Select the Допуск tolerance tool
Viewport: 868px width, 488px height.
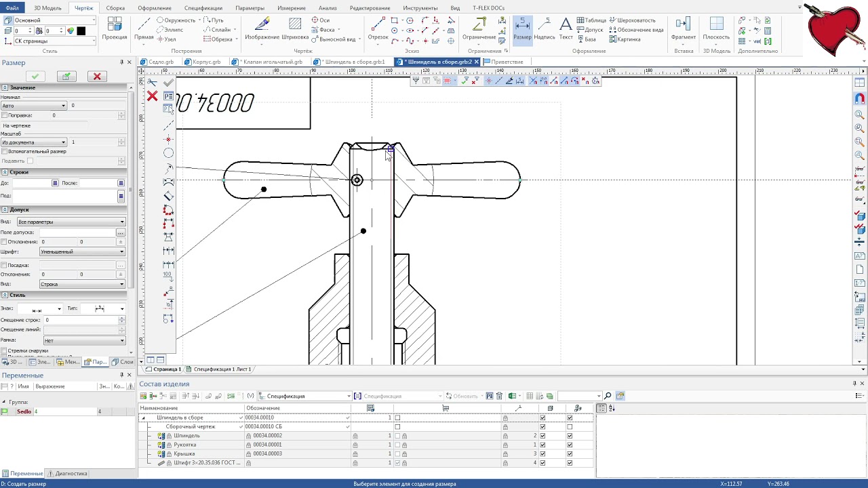[590, 30]
